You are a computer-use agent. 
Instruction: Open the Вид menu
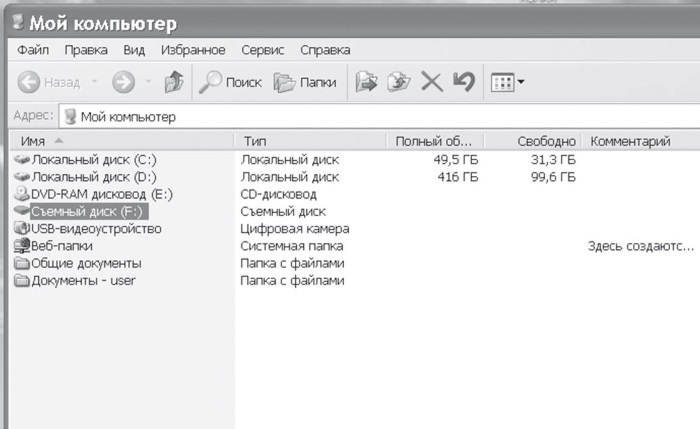134,50
